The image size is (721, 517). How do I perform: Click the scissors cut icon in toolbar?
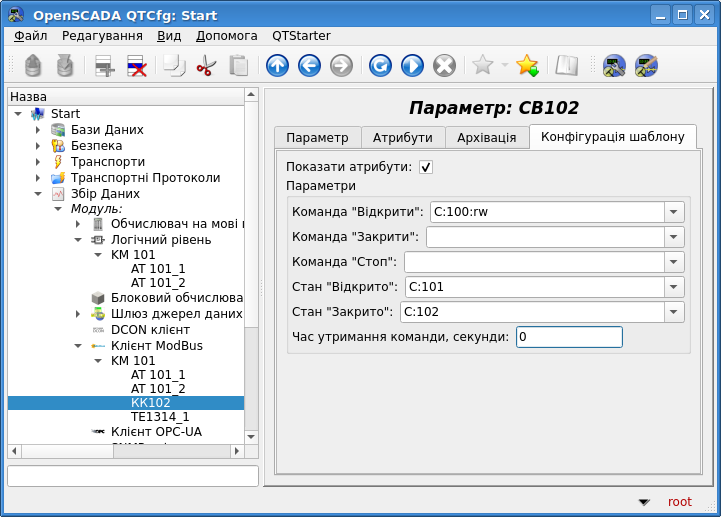[x=206, y=66]
